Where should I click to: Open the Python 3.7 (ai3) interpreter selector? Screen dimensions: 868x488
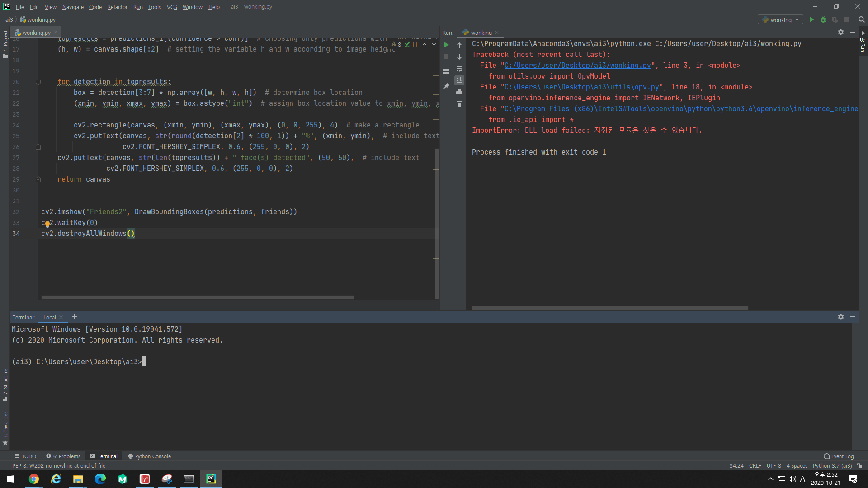832,465
